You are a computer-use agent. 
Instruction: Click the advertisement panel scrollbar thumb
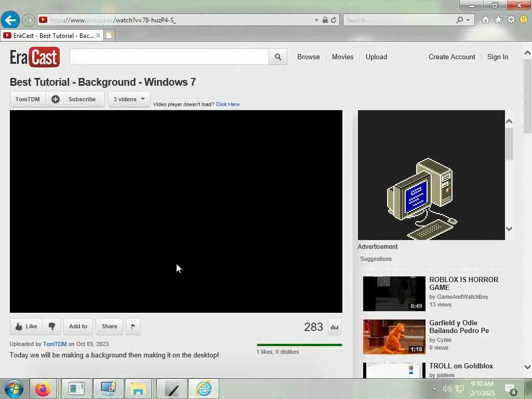click(509, 144)
